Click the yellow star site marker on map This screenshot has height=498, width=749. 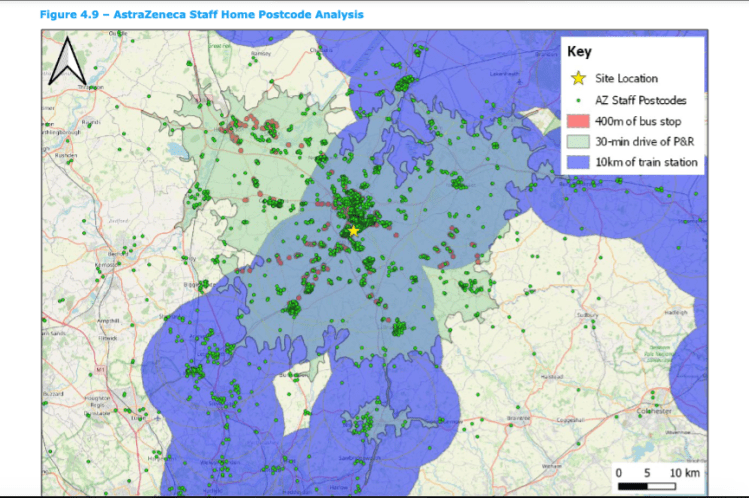(353, 230)
